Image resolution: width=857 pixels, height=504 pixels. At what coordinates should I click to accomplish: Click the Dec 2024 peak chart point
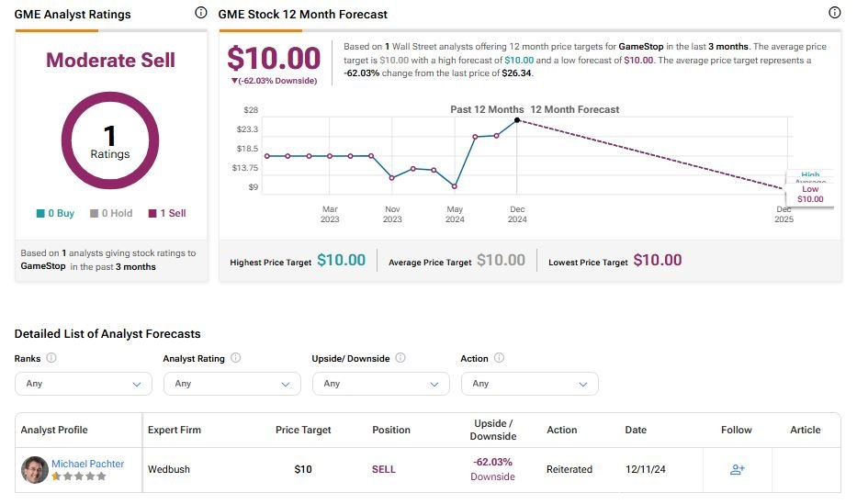tap(517, 120)
